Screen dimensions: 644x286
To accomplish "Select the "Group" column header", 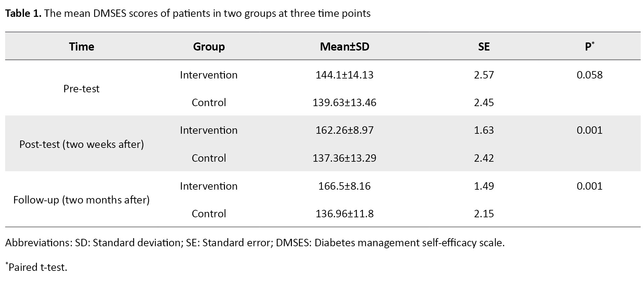I will coord(209,46).
